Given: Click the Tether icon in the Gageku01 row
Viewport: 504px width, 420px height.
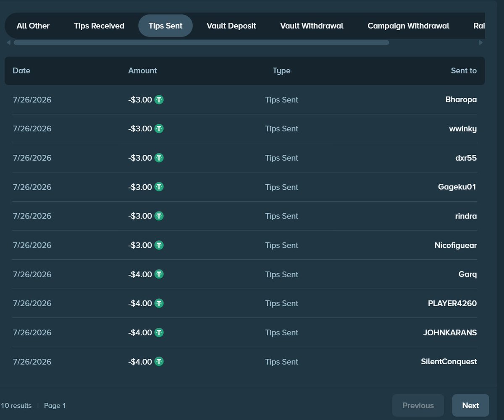Looking at the screenshot, I should coord(159,187).
